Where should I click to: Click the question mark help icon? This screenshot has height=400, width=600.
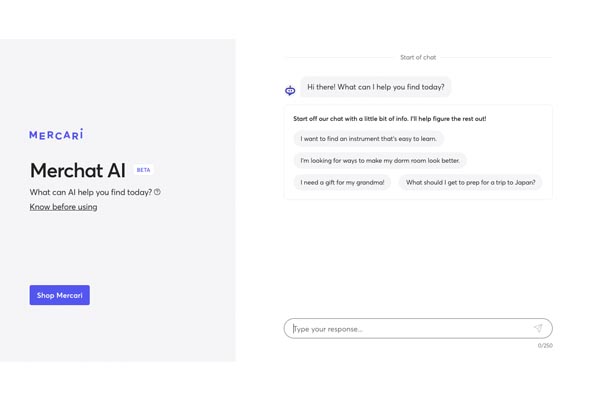[157, 192]
